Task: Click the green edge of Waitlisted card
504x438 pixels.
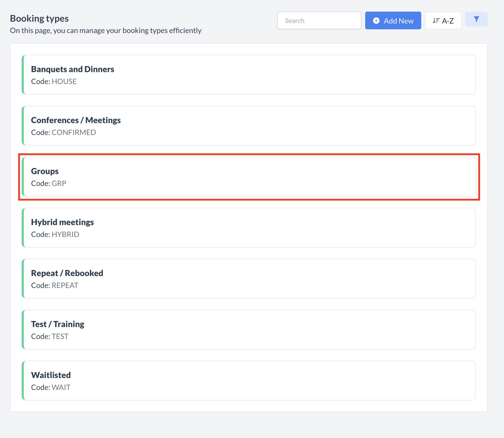Action: [x=23, y=380]
